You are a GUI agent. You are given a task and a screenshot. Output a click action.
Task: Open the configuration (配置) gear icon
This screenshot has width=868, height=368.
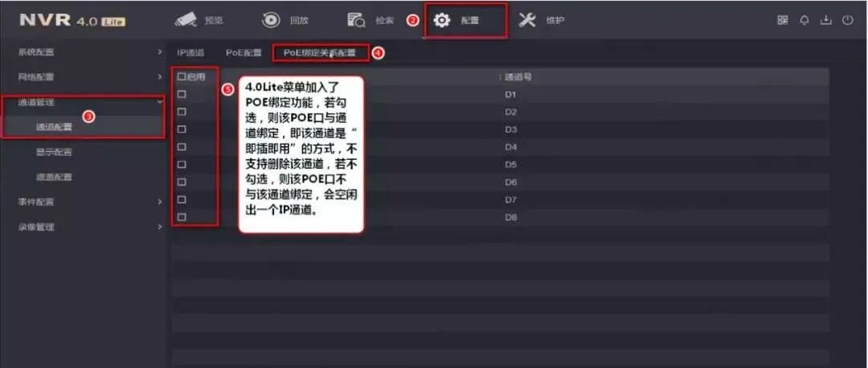(x=442, y=20)
